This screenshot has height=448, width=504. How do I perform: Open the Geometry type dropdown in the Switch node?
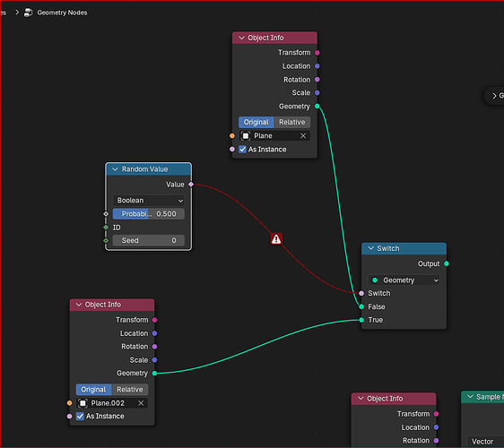tap(404, 280)
